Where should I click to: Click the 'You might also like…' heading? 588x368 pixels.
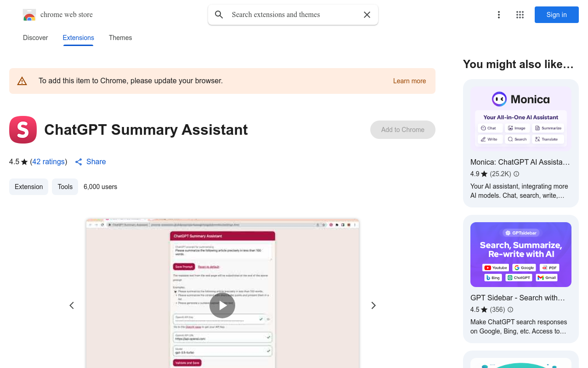tap(518, 64)
